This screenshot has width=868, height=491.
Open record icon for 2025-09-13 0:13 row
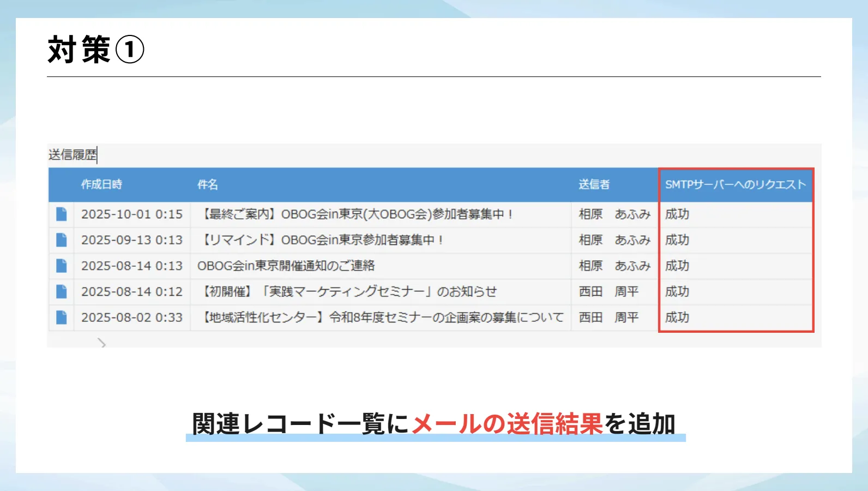[x=62, y=240]
